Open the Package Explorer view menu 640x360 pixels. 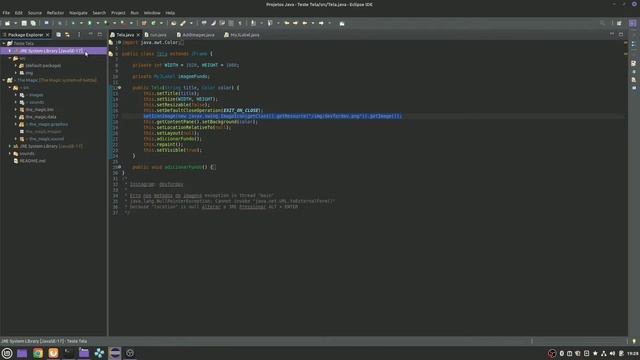point(79,35)
